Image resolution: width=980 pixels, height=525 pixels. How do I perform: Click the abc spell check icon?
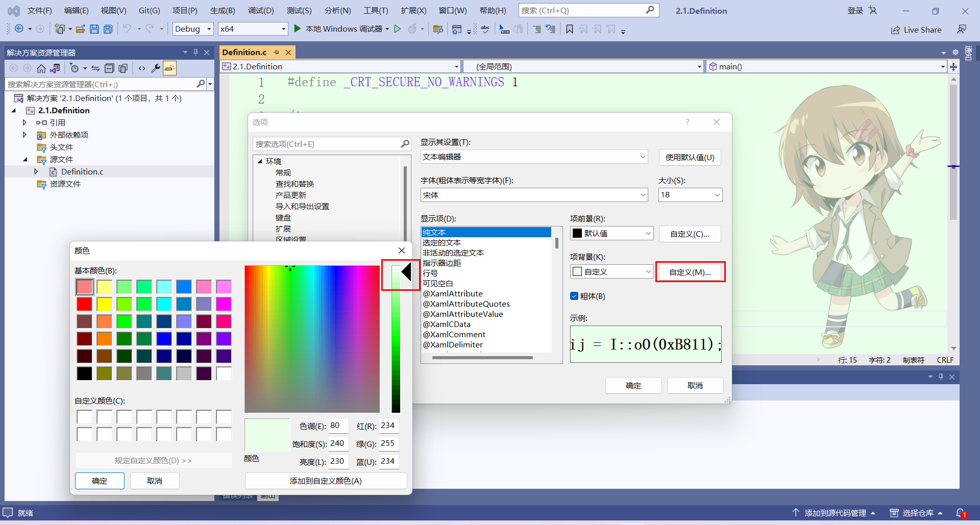[x=485, y=29]
